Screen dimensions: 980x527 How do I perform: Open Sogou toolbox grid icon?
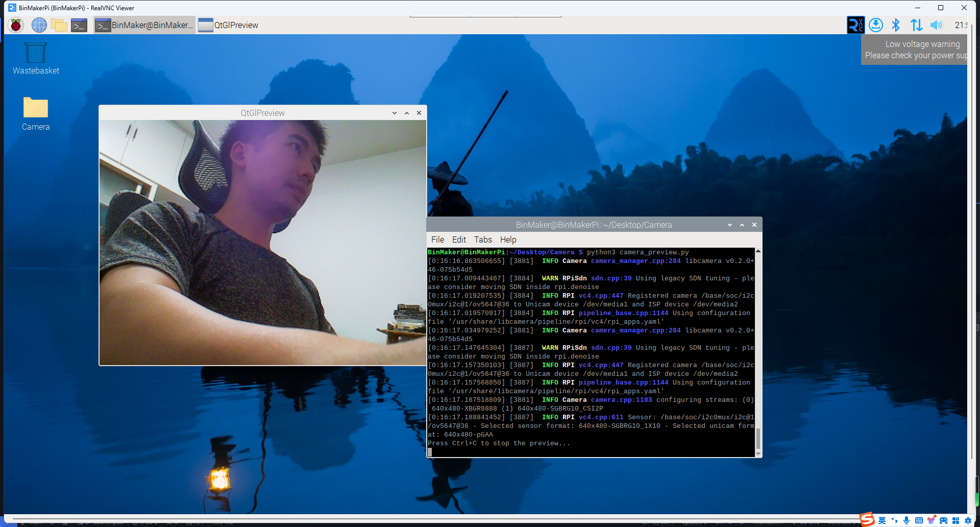point(955,520)
